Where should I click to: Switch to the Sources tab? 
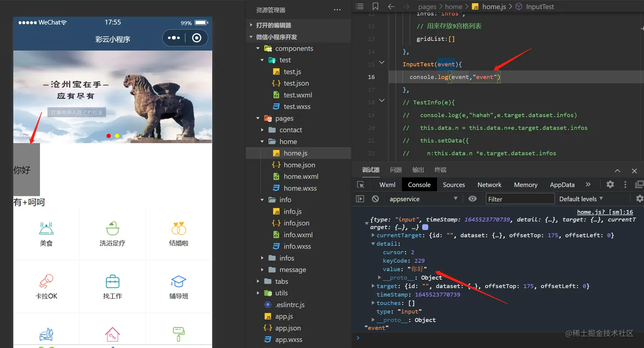pyautogui.click(x=454, y=184)
